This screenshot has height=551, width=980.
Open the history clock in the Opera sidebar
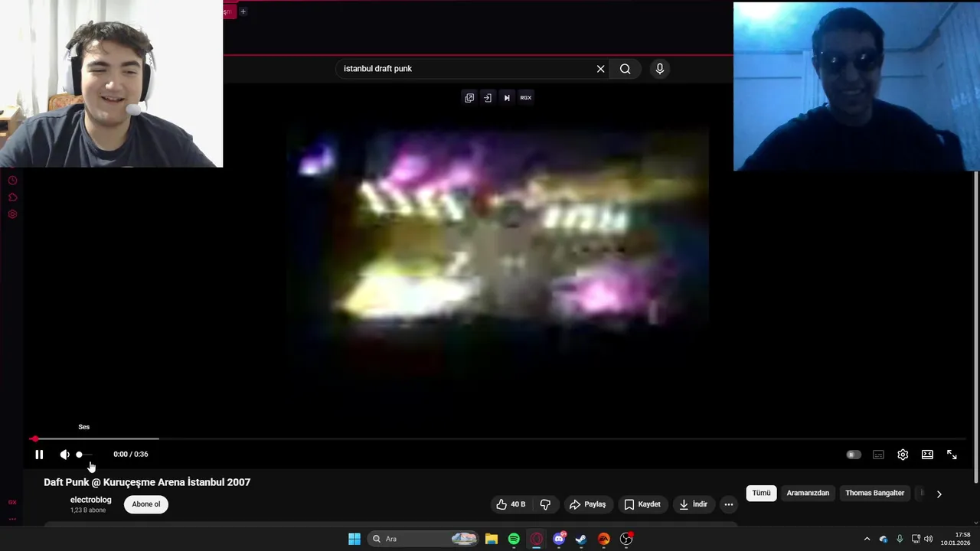[12, 181]
